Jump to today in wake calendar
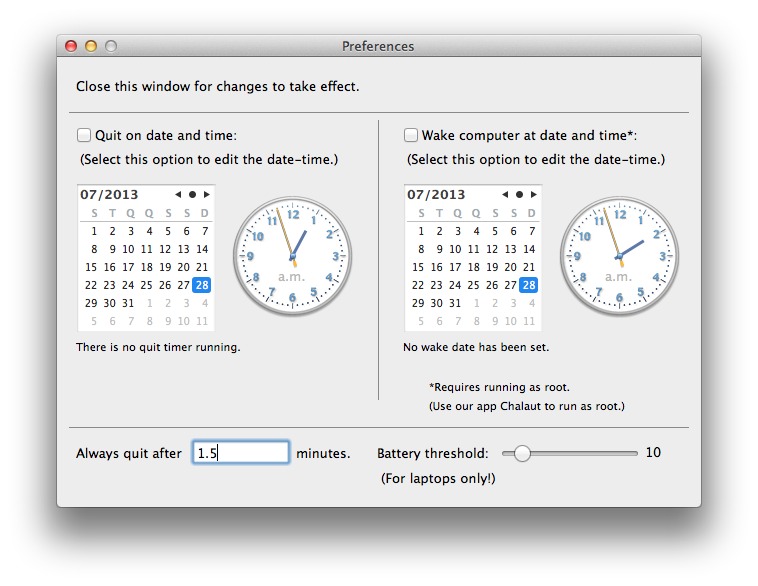Viewport: 758px width, 586px height. tap(519, 194)
